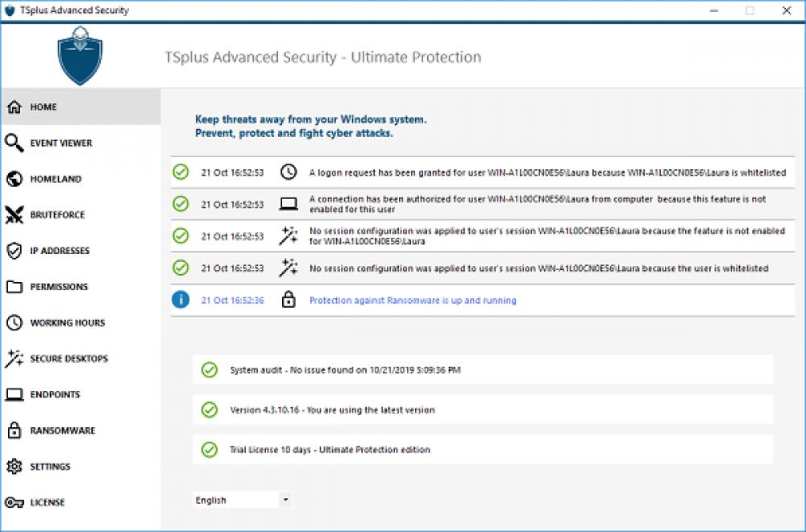
Task: Open Ransomware protection via the padlock icon
Action: point(14,430)
